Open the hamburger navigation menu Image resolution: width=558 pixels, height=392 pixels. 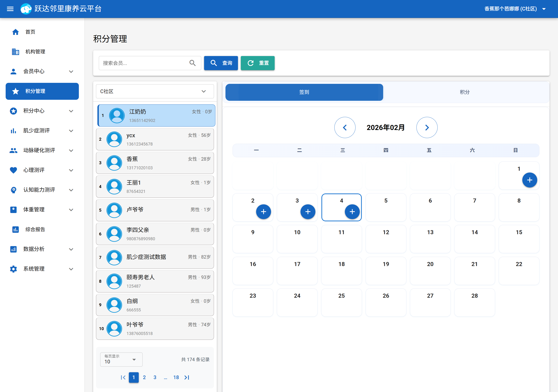click(x=10, y=9)
